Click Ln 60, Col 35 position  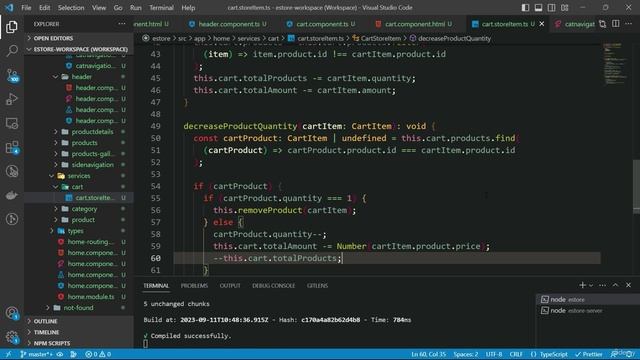[428, 354]
